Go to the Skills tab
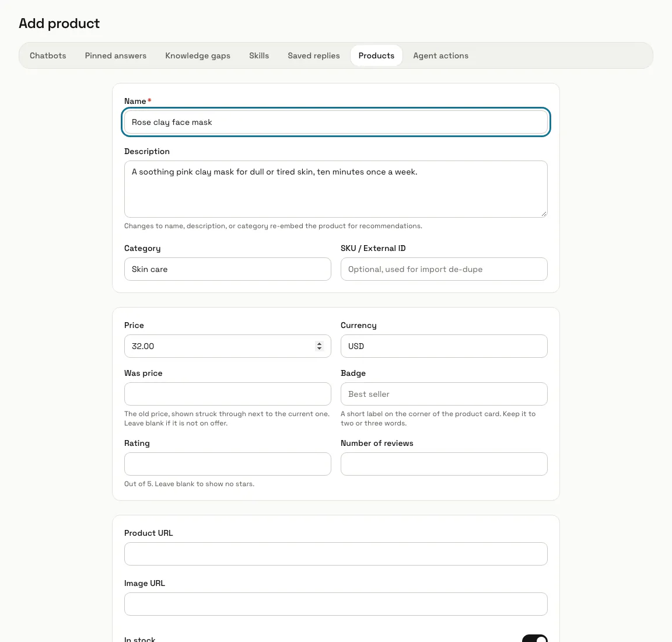The height and width of the screenshot is (642, 672). click(x=259, y=56)
